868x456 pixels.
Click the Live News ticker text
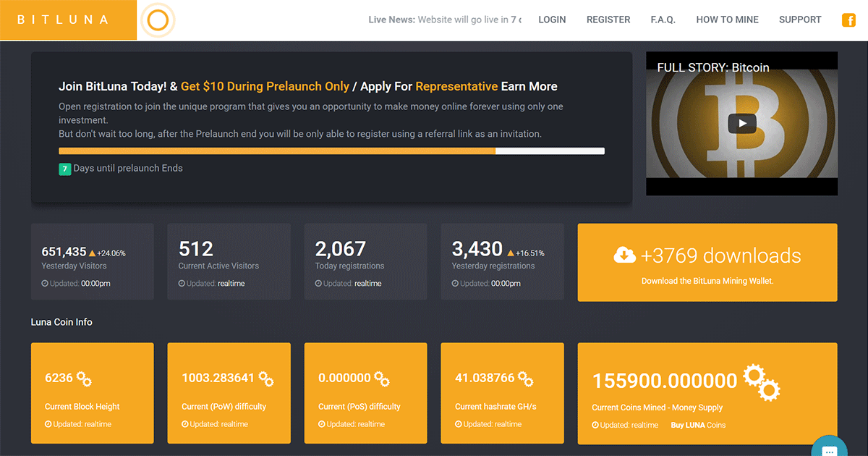pyautogui.click(x=445, y=20)
